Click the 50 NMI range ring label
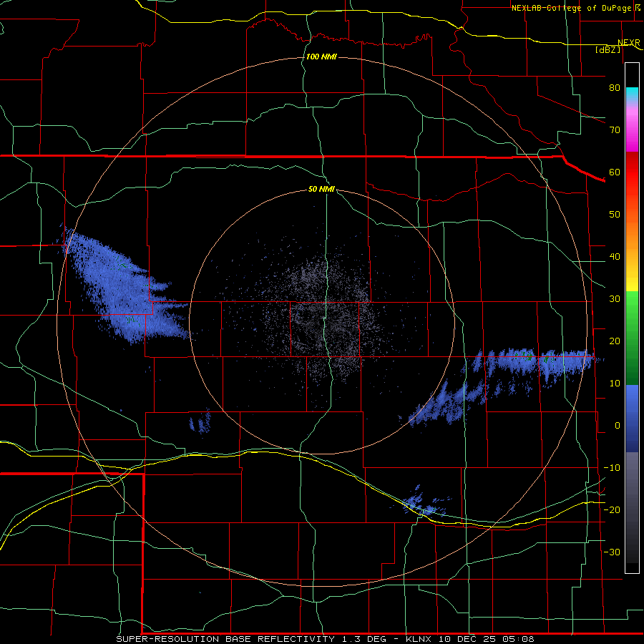This screenshot has width=644, height=644. pos(321,190)
